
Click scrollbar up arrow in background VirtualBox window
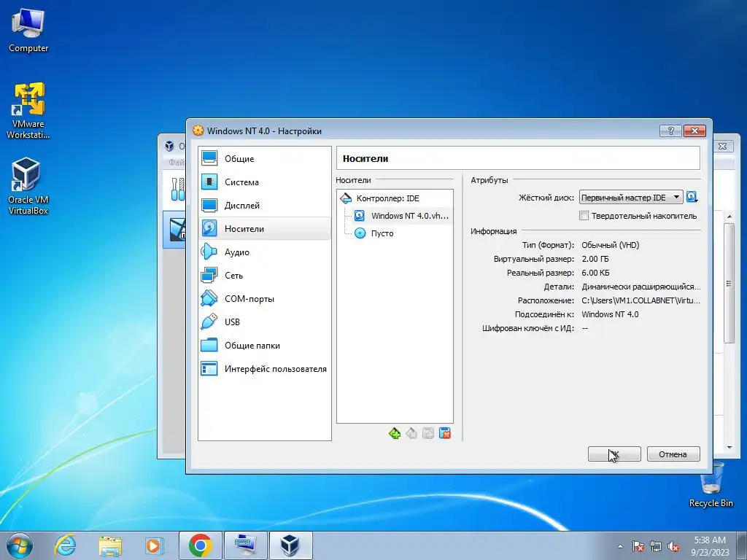[x=729, y=217]
